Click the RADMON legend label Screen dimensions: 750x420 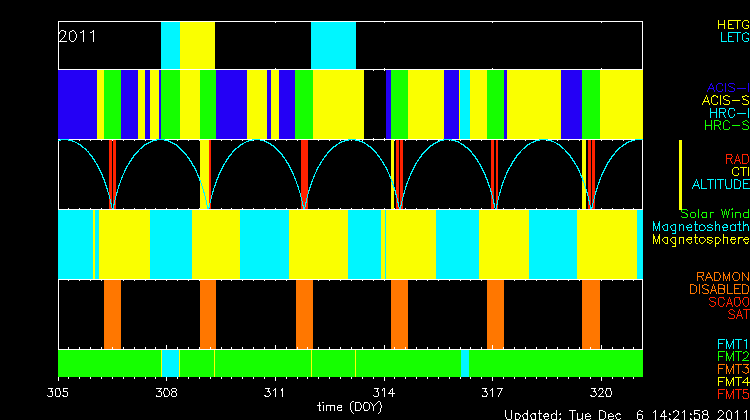[x=723, y=276]
